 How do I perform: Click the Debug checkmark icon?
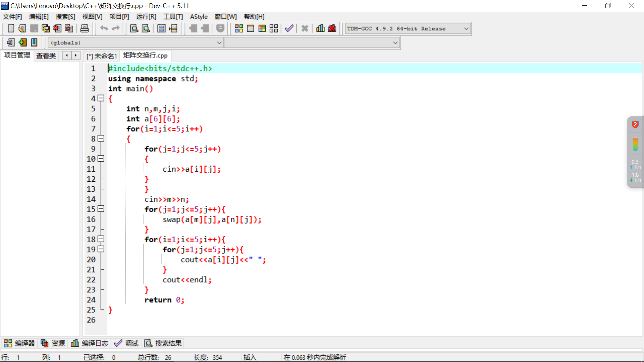289,28
